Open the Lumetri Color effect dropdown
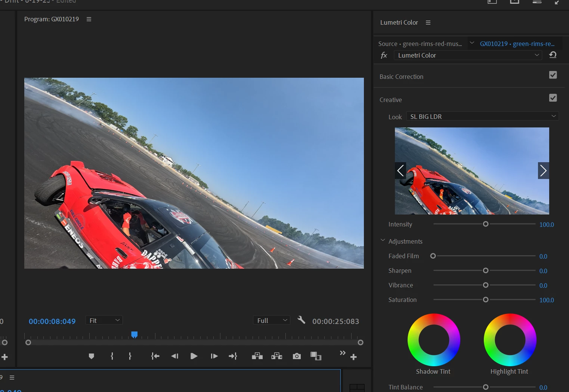Viewport: 569px width, 392px height. point(468,55)
